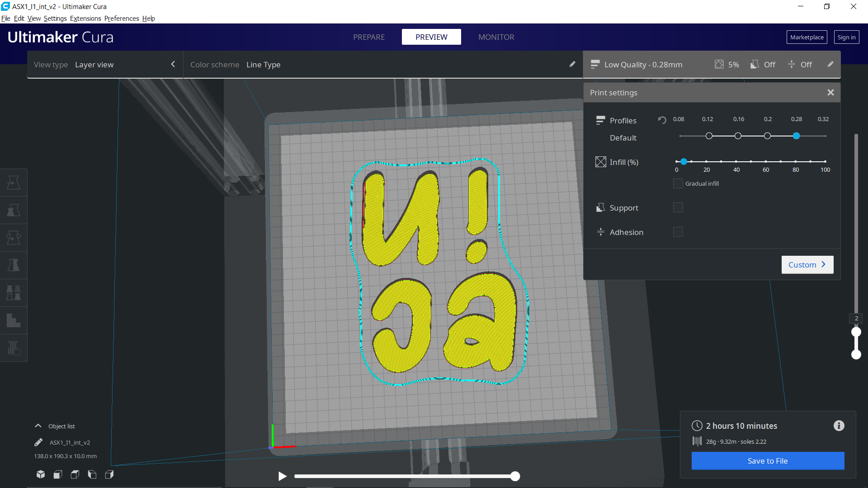Select the Rotate tool in left toolbar
This screenshot has height=488, width=868.
14,238
